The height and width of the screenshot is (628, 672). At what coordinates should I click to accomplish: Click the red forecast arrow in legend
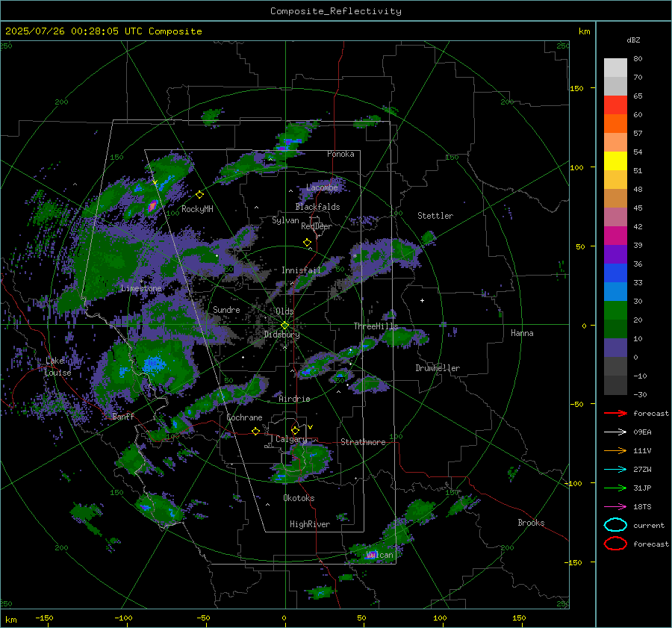coord(615,413)
